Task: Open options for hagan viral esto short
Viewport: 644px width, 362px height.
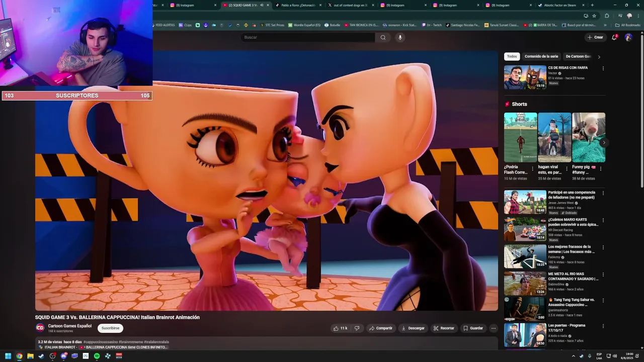Action: coord(567,169)
